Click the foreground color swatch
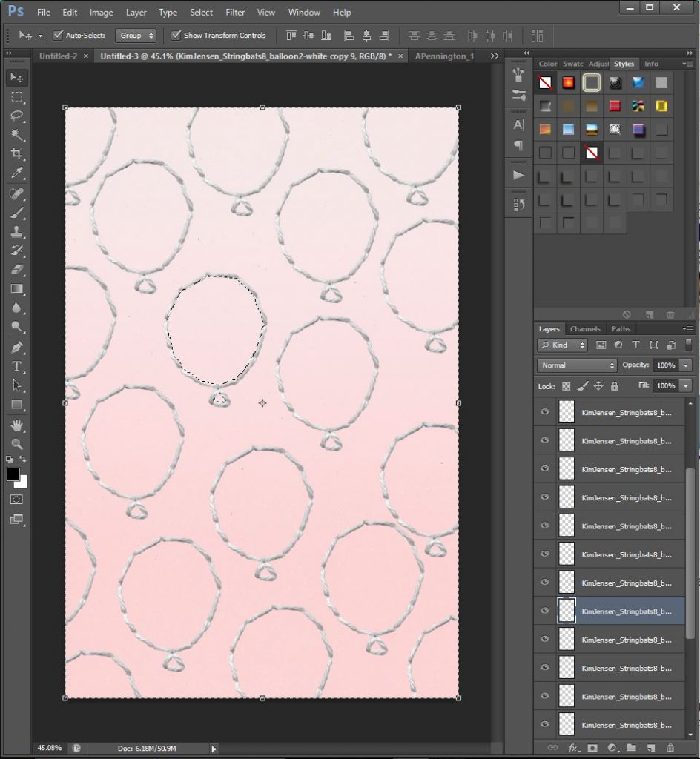Screen dimensions: 700x759 [13, 474]
